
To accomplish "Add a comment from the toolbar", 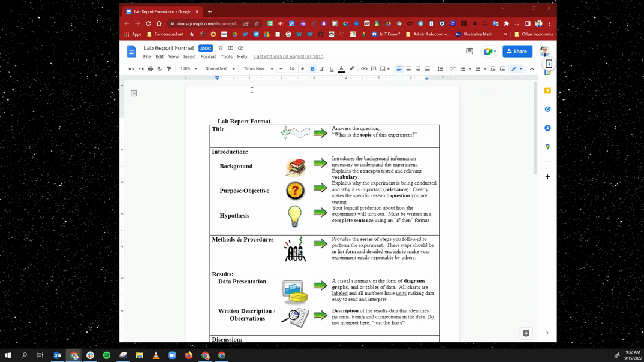I will [x=374, y=68].
